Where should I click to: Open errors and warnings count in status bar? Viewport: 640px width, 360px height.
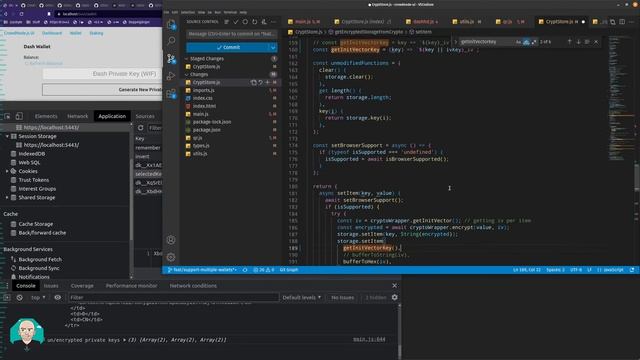[264, 270]
